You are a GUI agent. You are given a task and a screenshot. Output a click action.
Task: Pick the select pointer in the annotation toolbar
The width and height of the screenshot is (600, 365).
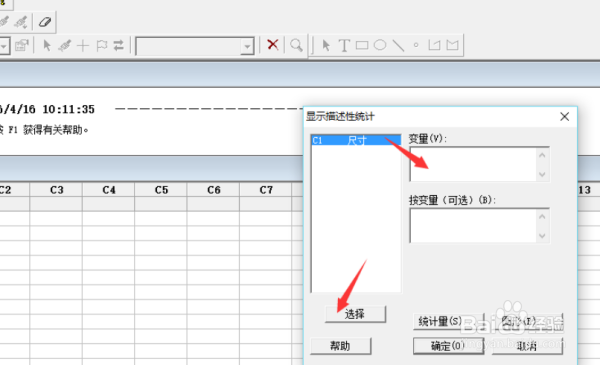coord(326,45)
